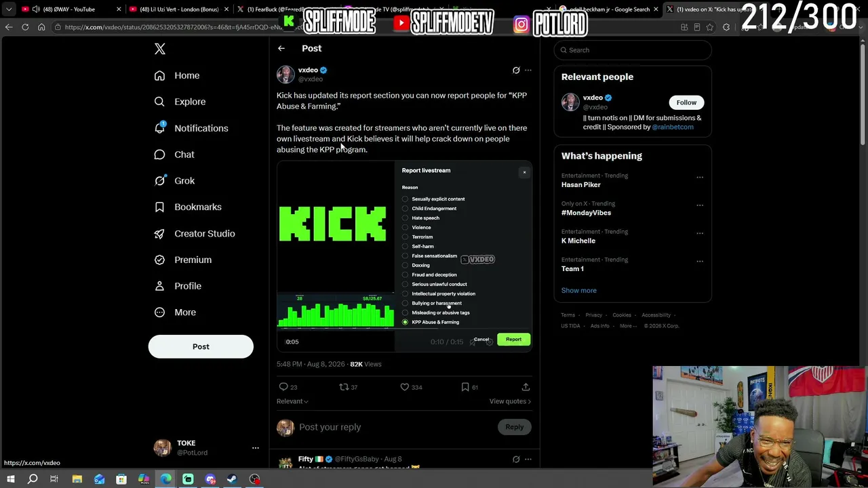Screen dimensions: 868x488
Task: Select the 'Child Endangerment' radio in the video
Action: pyautogui.click(x=405, y=209)
